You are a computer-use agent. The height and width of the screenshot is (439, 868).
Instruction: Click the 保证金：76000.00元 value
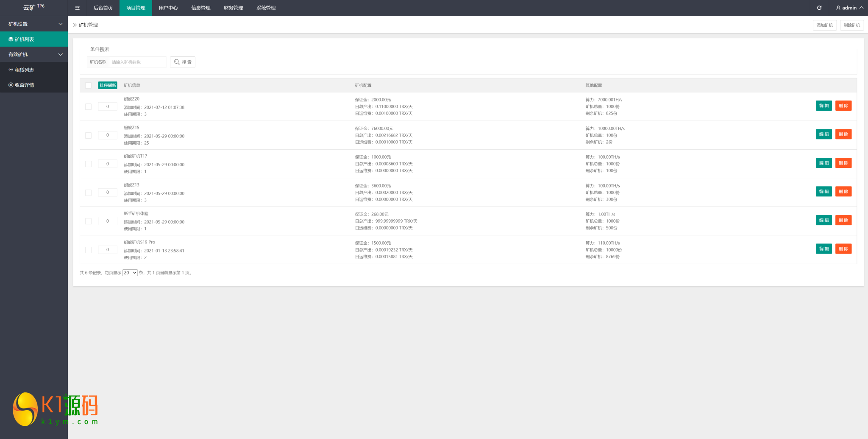pyautogui.click(x=374, y=129)
